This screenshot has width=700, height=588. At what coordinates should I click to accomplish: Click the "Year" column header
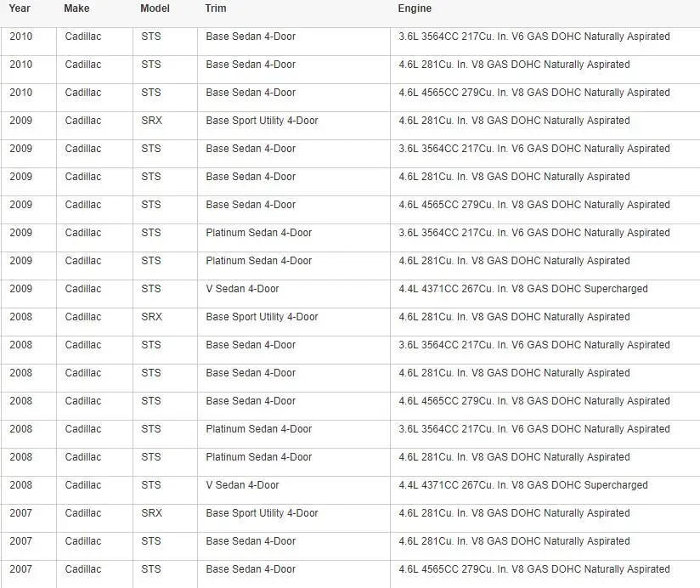(20, 8)
